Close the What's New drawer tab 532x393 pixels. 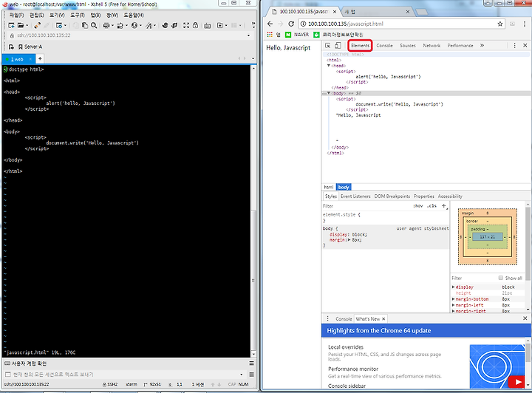pos(383,318)
